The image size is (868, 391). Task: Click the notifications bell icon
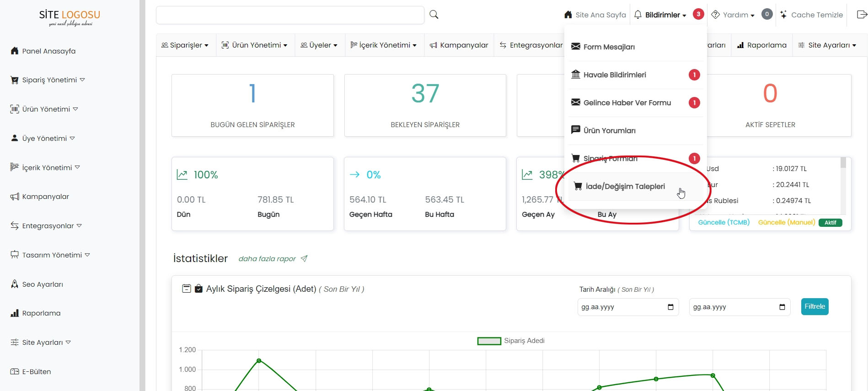pos(638,15)
